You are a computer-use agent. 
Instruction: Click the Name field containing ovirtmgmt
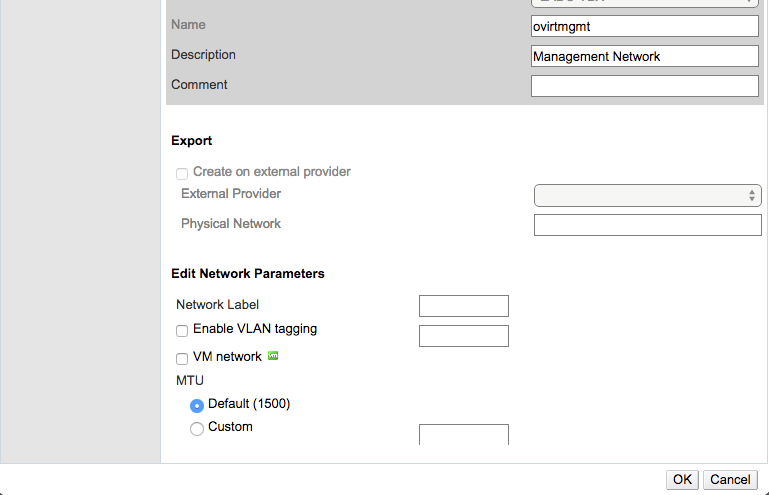click(644, 26)
